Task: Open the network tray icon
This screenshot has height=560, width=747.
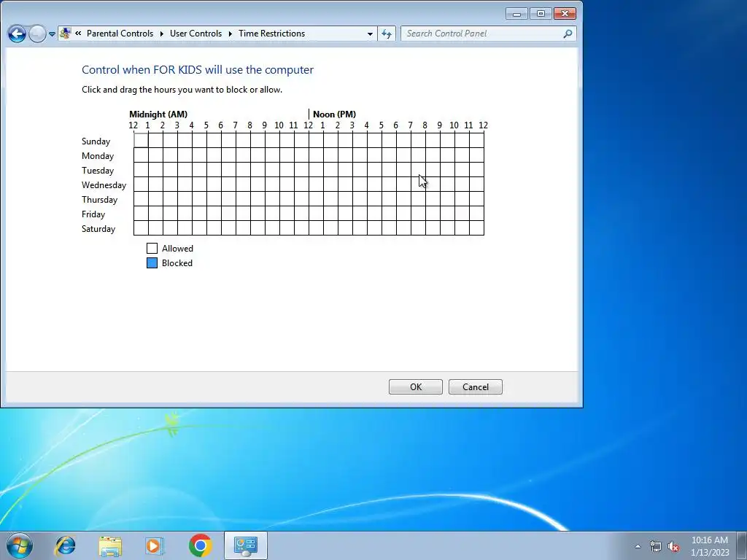Action: coord(656,547)
